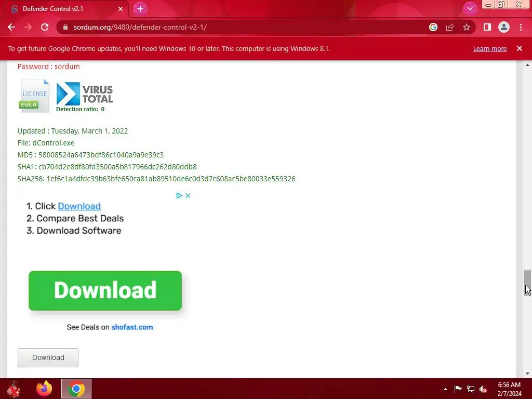Go back to the previous page
Viewport: 532px width, 399px height.
point(11,27)
